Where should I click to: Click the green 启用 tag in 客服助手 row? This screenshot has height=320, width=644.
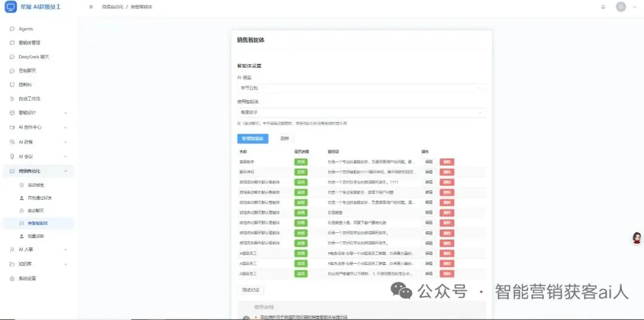pyautogui.click(x=301, y=161)
